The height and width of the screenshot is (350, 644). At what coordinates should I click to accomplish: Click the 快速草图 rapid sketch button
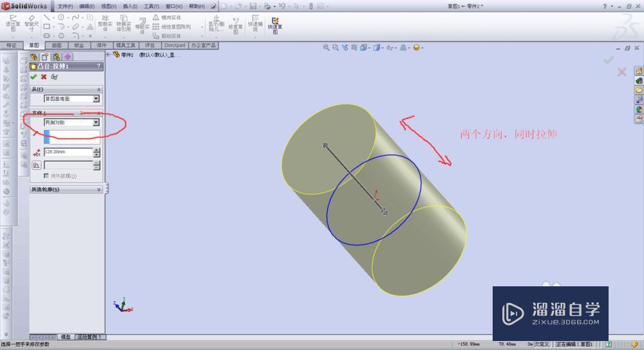[x=275, y=26]
